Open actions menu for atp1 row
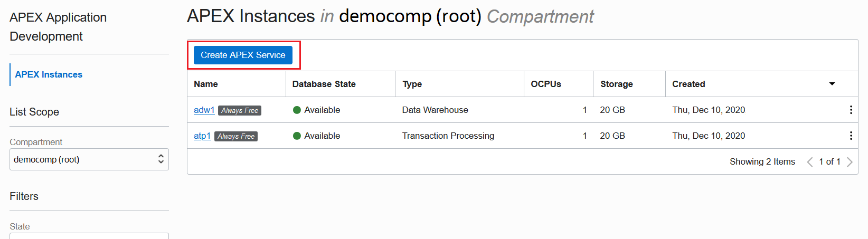This screenshot has height=239, width=868. (x=850, y=136)
